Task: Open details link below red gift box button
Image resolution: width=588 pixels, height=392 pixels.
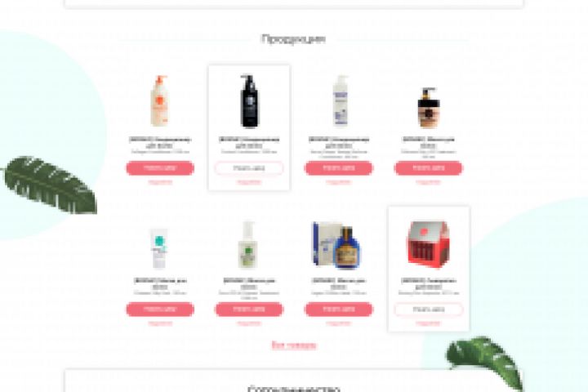Action: (x=429, y=323)
